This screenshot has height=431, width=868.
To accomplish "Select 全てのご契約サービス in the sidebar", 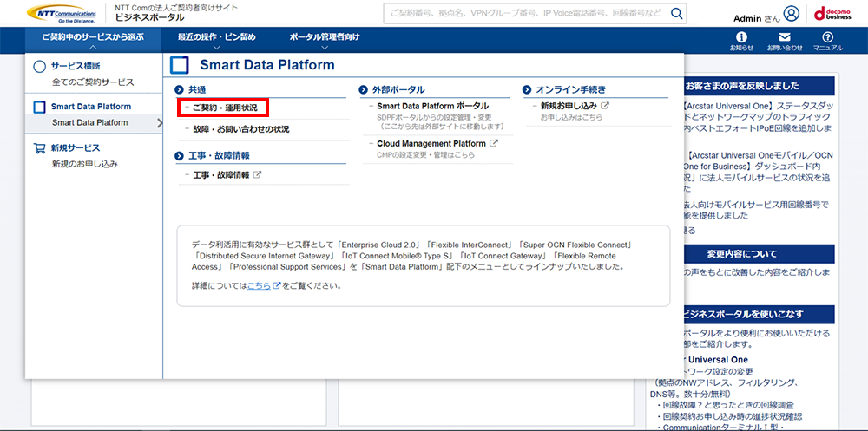I will tap(93, 82).
